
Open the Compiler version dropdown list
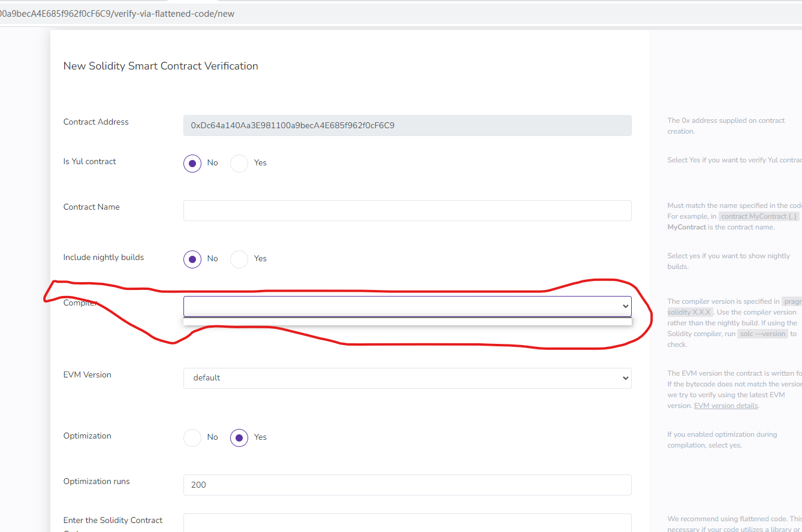pos(408,306)
